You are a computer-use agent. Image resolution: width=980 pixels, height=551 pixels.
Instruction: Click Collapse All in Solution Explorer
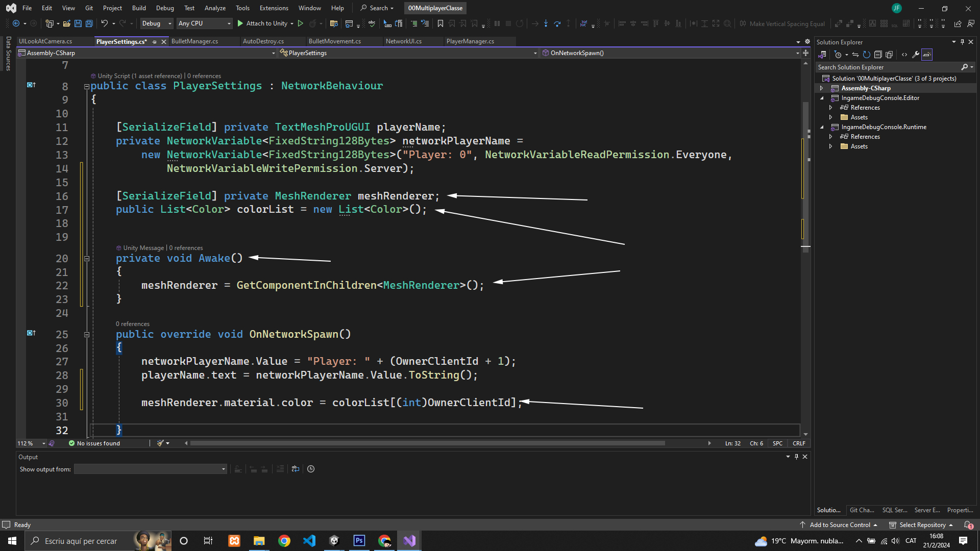(878, 55)
